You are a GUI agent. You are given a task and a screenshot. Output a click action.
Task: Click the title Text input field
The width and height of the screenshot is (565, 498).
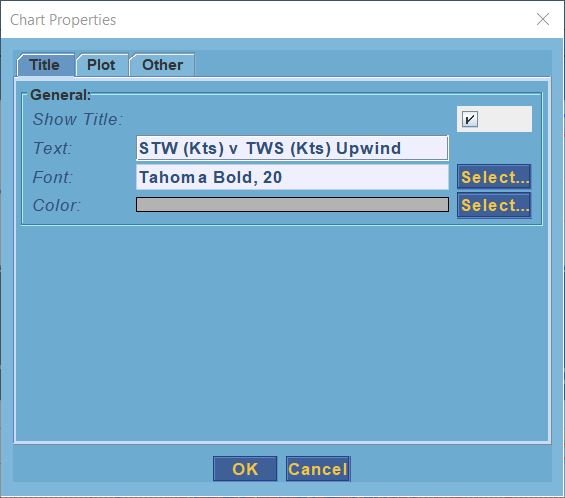coord(292,148)
